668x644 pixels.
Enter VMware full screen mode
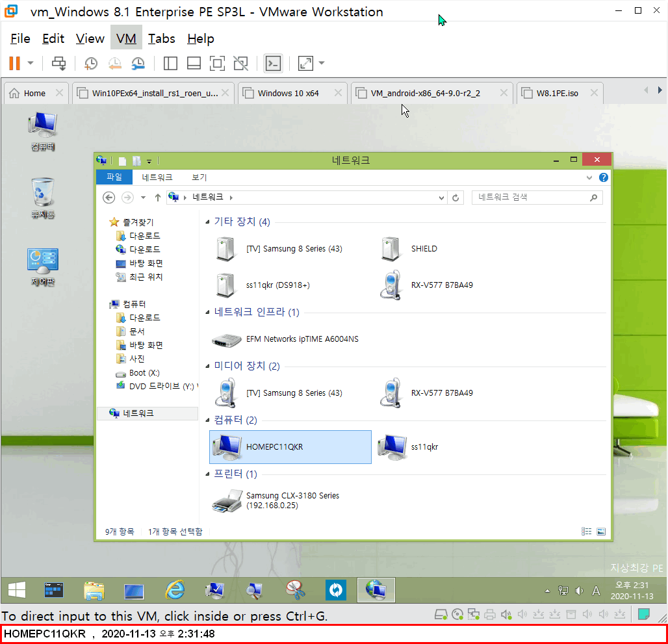tap(217, 64)
